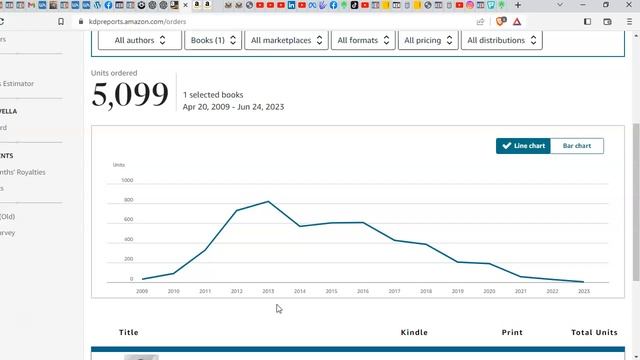The width and height of the screenshot is (640, 360).
Task: Click the 5,099 units ordered figure
Action: tap(130, 95)
